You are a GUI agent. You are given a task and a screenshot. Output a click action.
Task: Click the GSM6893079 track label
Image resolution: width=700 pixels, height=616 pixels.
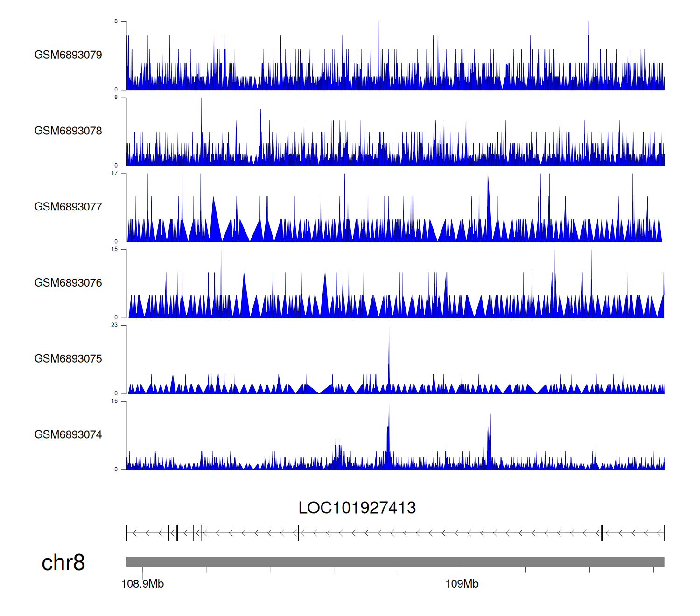pos(68,55)
